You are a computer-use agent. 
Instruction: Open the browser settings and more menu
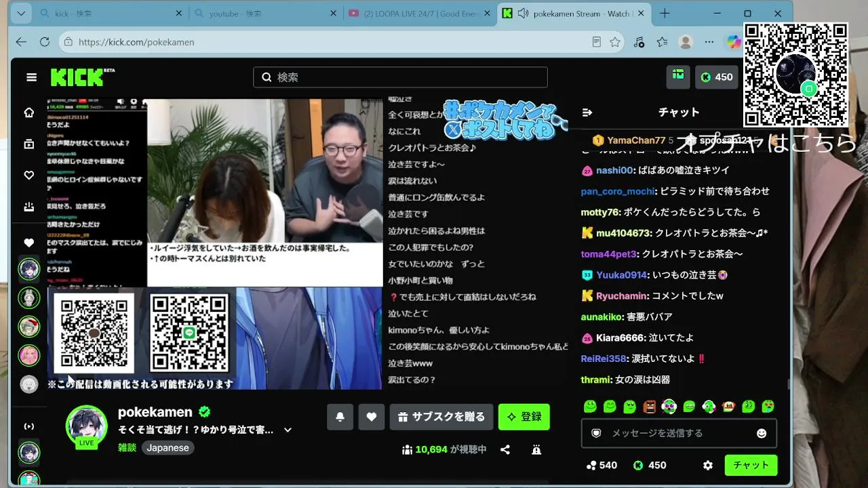pos(709,42)
